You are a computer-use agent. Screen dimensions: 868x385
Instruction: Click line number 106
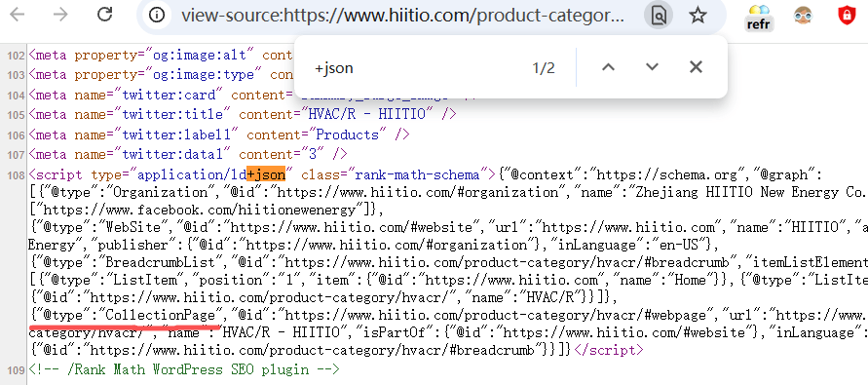16,135
